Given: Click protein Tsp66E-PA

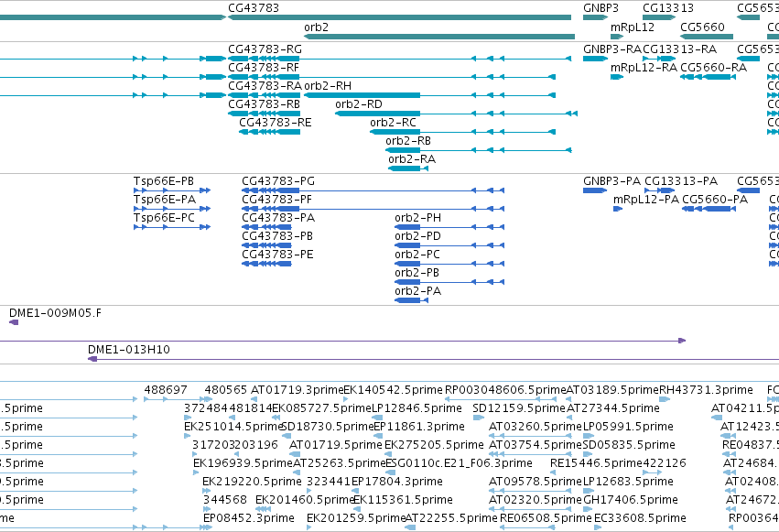Looking at the screenshot, I should pyautogui.click(x=165, y=200).
